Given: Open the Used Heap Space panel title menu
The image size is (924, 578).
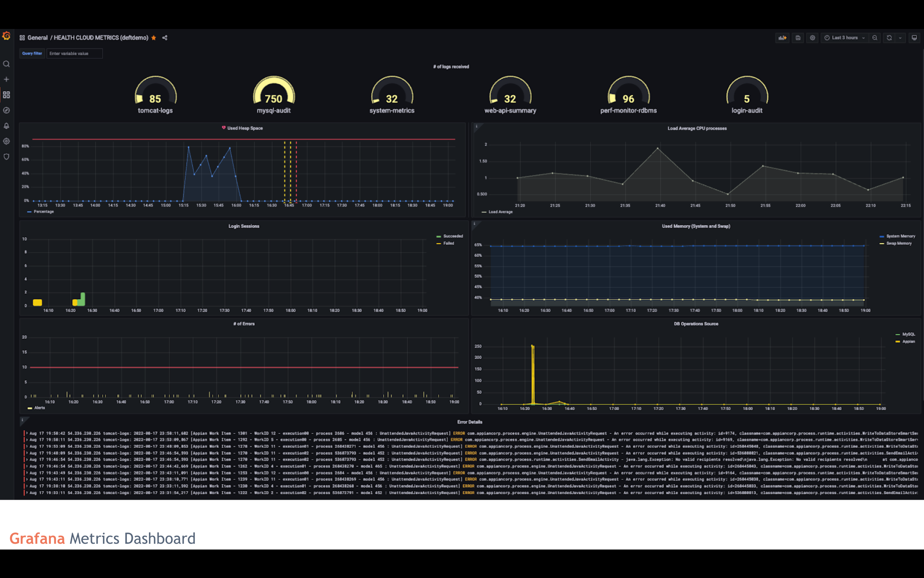Looking at the screenshot, I should [x=245, y=128].
